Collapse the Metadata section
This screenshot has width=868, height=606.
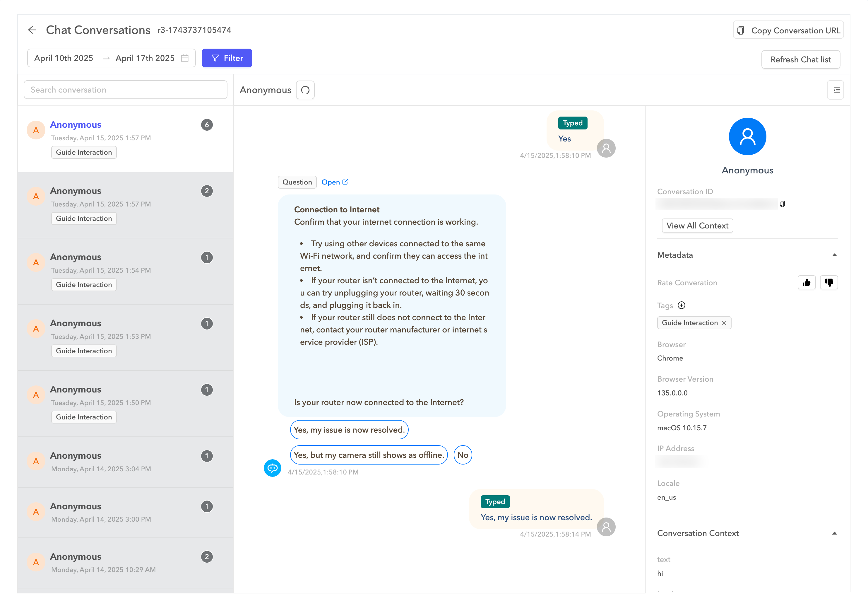(x=835, y=255)
